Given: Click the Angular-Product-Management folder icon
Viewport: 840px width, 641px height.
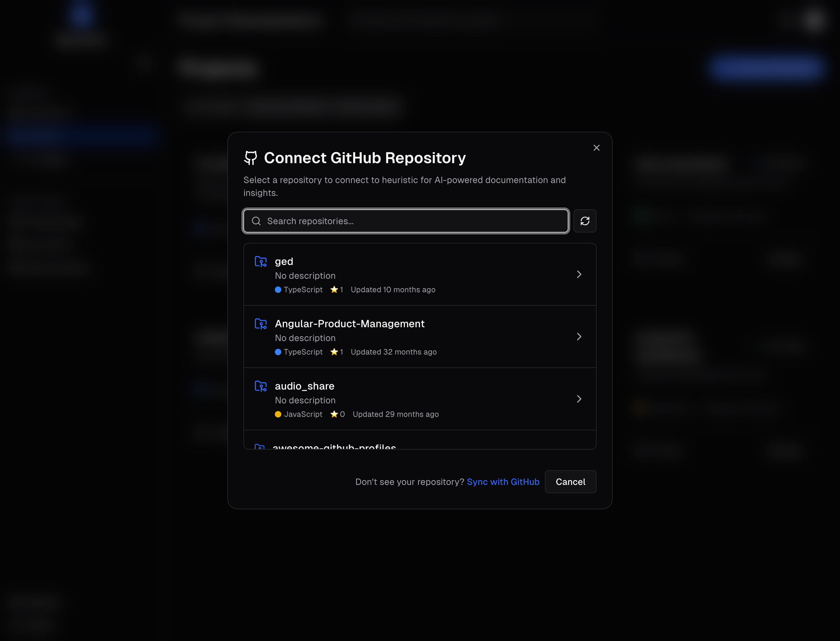Looking at the screenshot, I should point(260,324).
